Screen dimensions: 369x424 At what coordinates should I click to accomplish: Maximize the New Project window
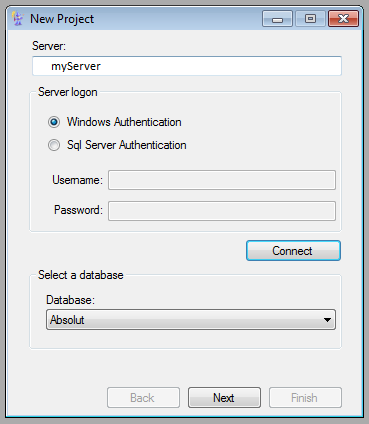pyautogui.click(x=310, y=19)
